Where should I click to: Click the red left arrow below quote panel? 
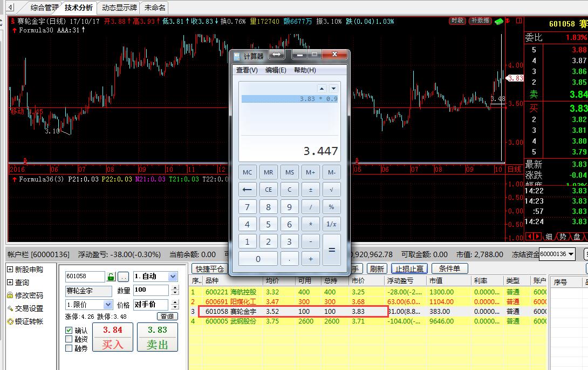click(x=529, y=237)
